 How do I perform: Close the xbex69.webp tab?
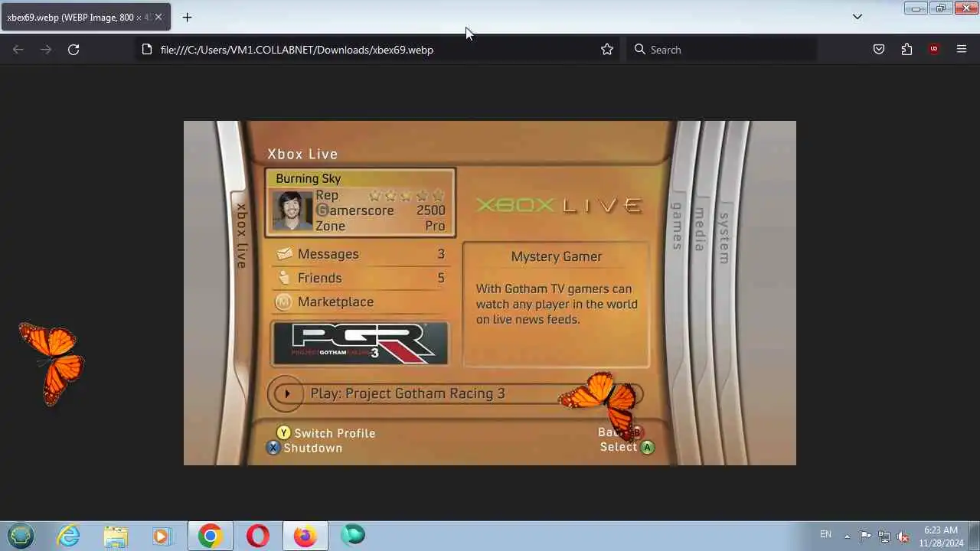(x=158, y=17)
